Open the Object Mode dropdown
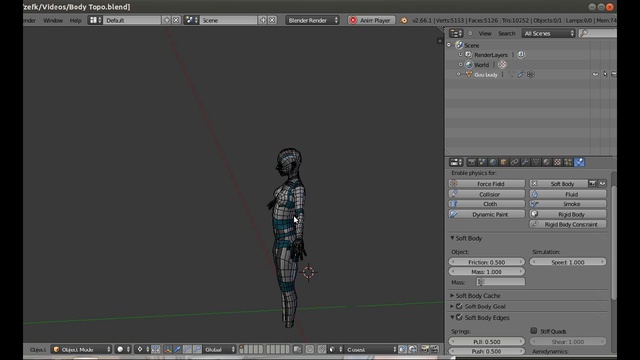The image size is (640, 360). coord(82,349)
